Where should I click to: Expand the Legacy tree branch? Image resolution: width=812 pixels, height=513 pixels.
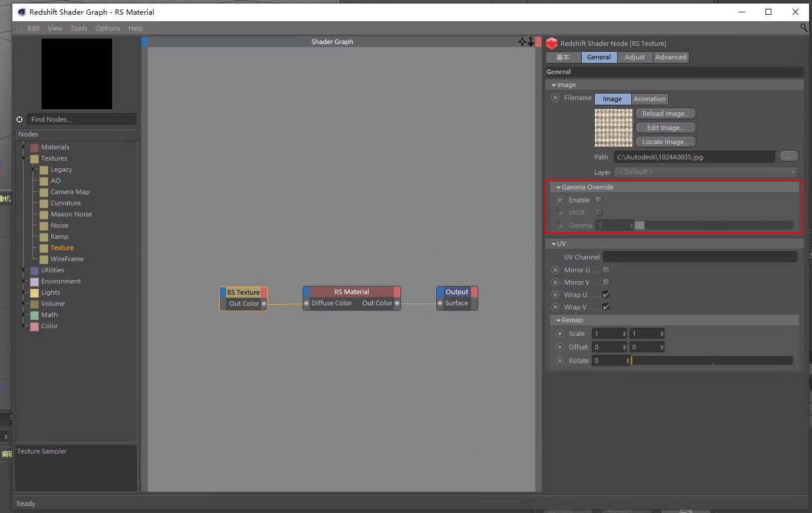[x=34, y=169]
